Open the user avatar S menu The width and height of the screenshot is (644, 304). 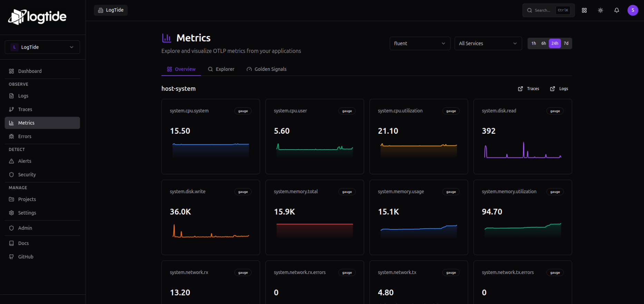[x=633, y=10]
